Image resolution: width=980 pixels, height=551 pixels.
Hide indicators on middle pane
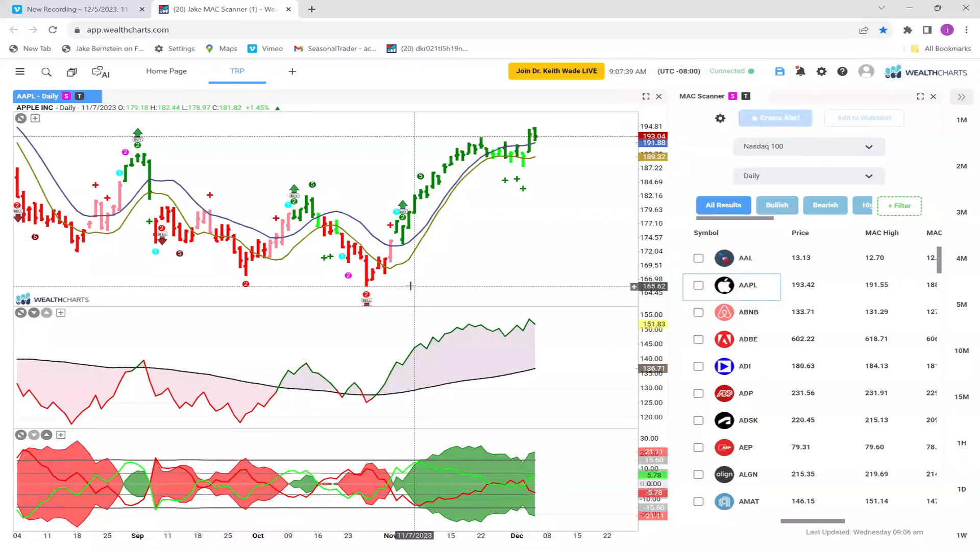pyautogui.click(x=21, y=313)
